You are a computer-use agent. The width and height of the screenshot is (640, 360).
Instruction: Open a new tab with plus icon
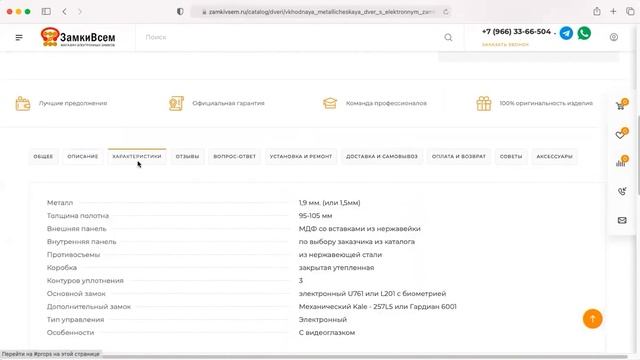click(x=613, y=11)
